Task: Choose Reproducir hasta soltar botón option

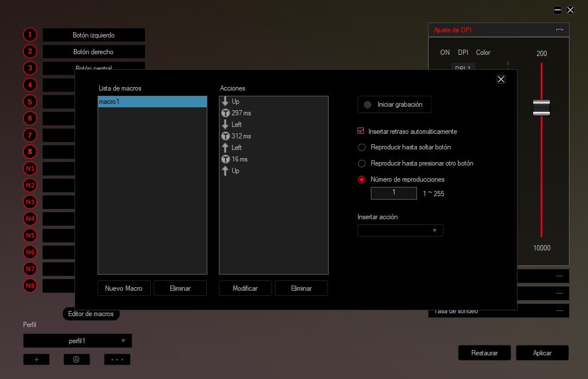Action: point(362,148)
